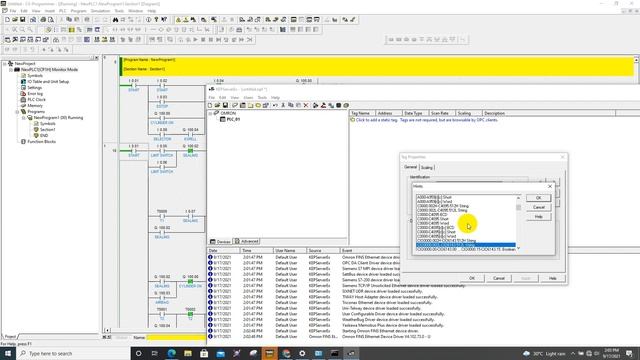Click OK in Hints dialog
The image size is (640, 360).
(x=538, y=198)
